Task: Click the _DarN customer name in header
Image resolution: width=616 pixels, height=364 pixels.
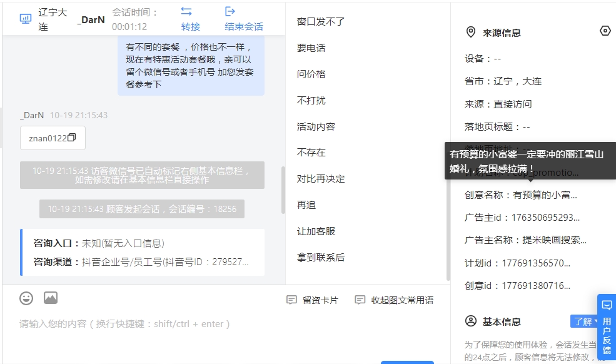Action: (x=91, y=19)
